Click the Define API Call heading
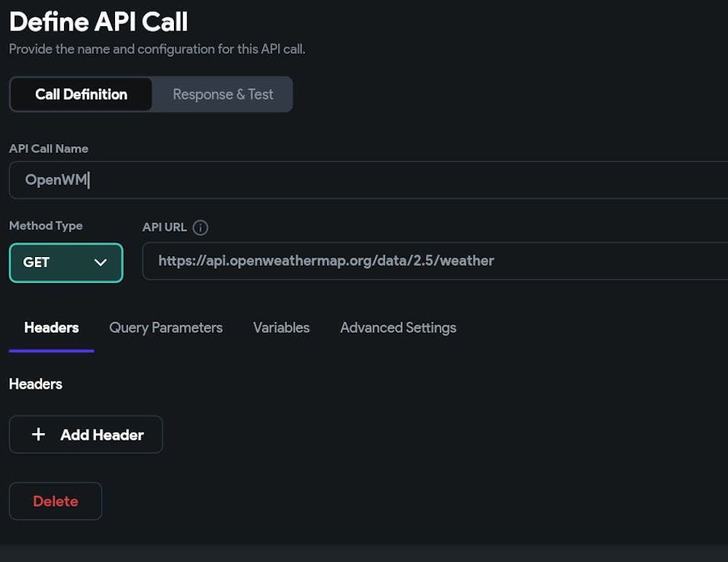Viewport: 728px width, 562px height. (98, 22)
